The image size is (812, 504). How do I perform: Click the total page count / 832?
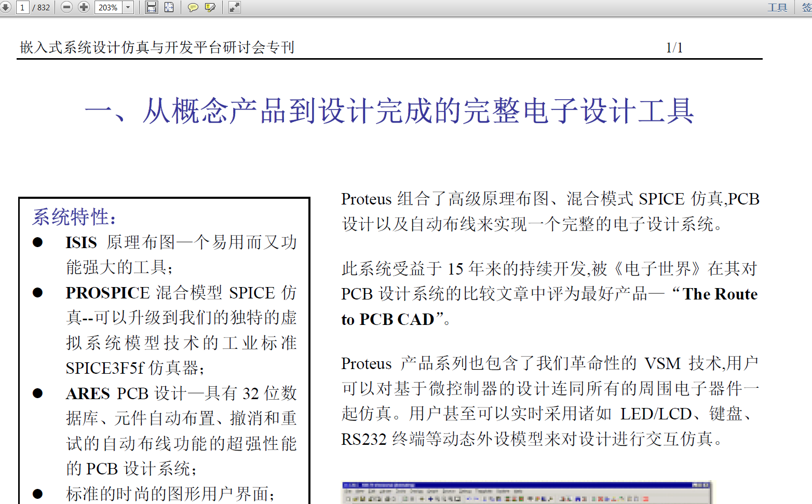42,7
